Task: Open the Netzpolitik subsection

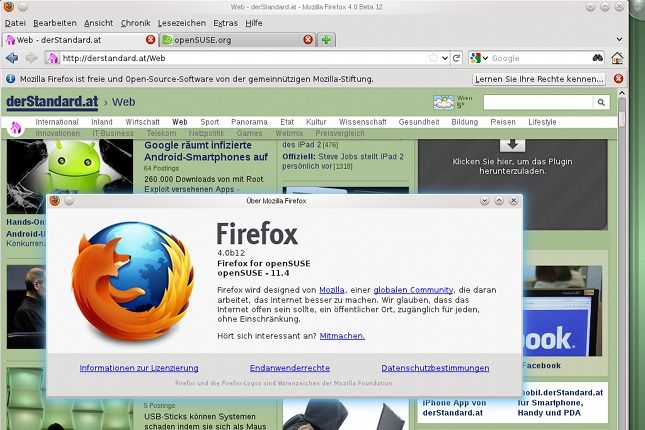Action: pos(206,133)
